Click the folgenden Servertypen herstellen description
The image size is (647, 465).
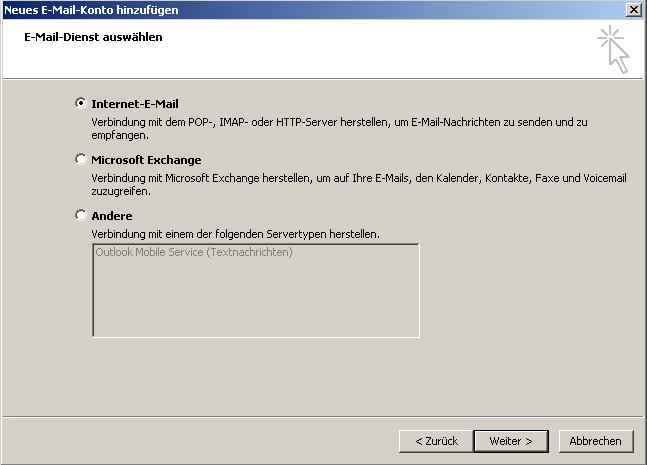tap(235, 234)
